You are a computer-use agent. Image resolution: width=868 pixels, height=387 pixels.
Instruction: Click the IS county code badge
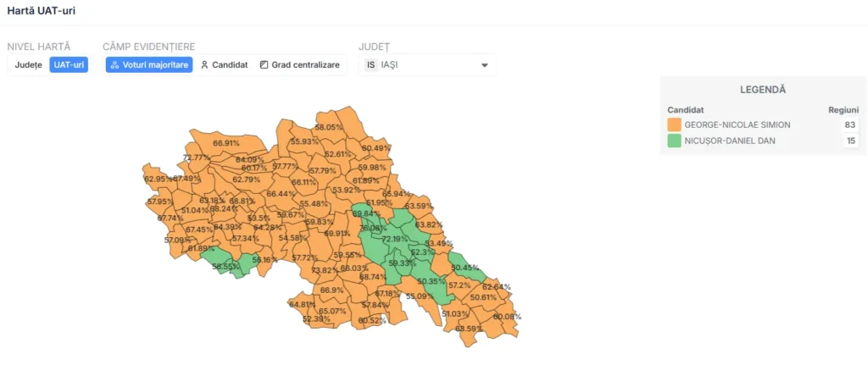(x=371, y=64)
